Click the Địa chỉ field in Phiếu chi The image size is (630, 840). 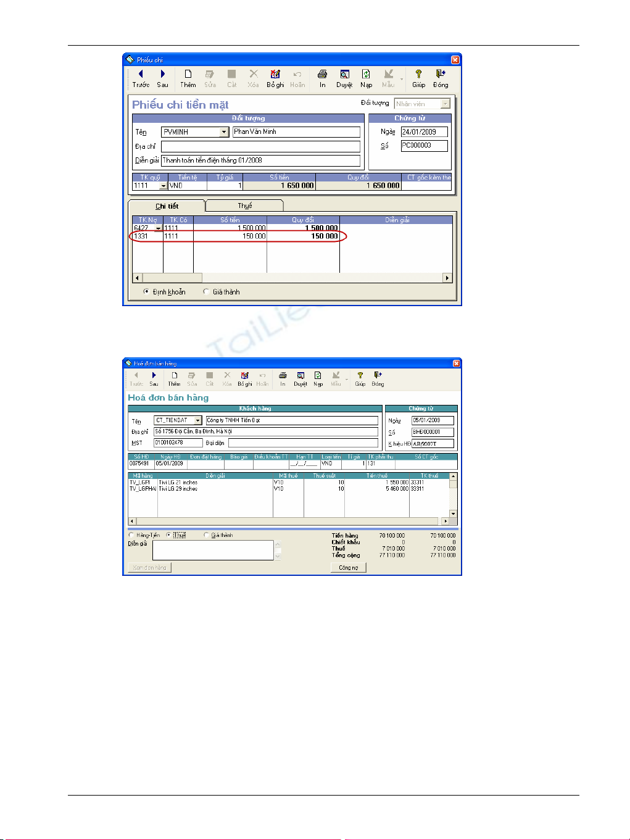tap(260, 146)
